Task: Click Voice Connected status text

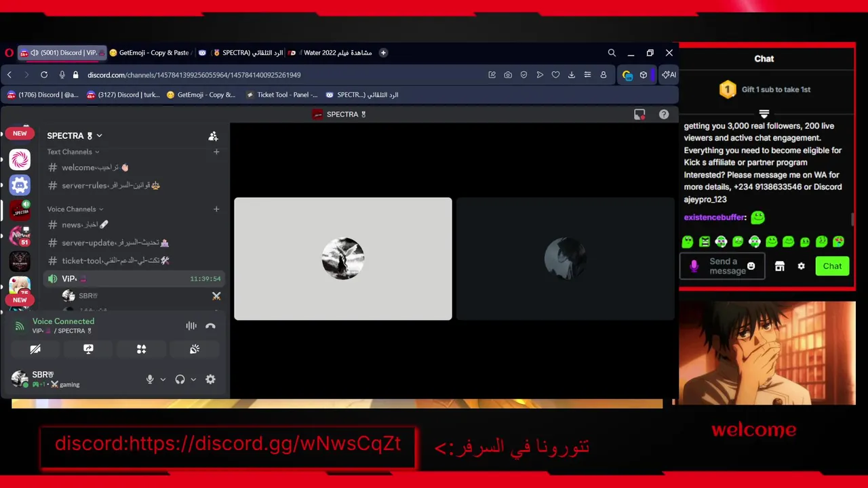Action: 63,321
